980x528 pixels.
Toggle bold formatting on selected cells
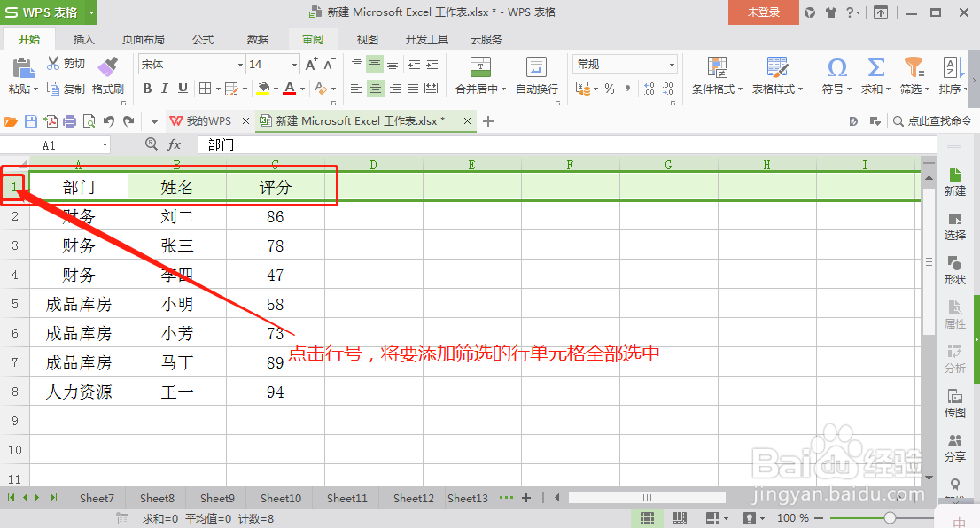[x=147, y=89]
